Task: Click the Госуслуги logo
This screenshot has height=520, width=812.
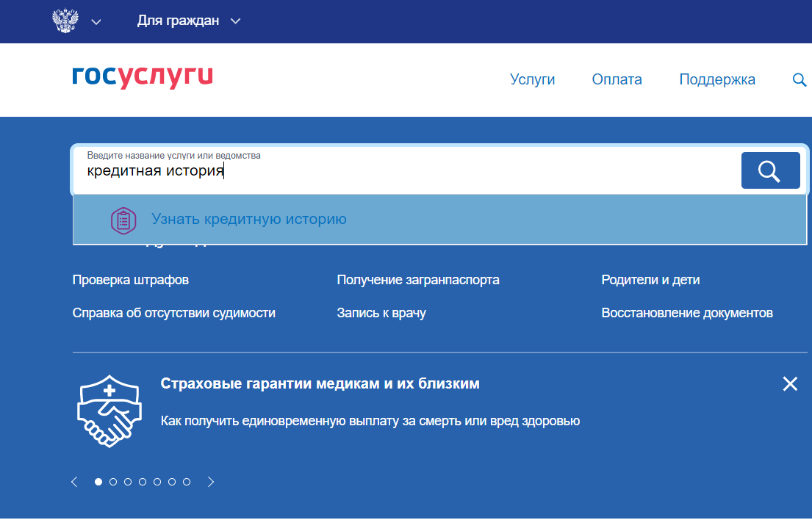Action: pos(143,77)
